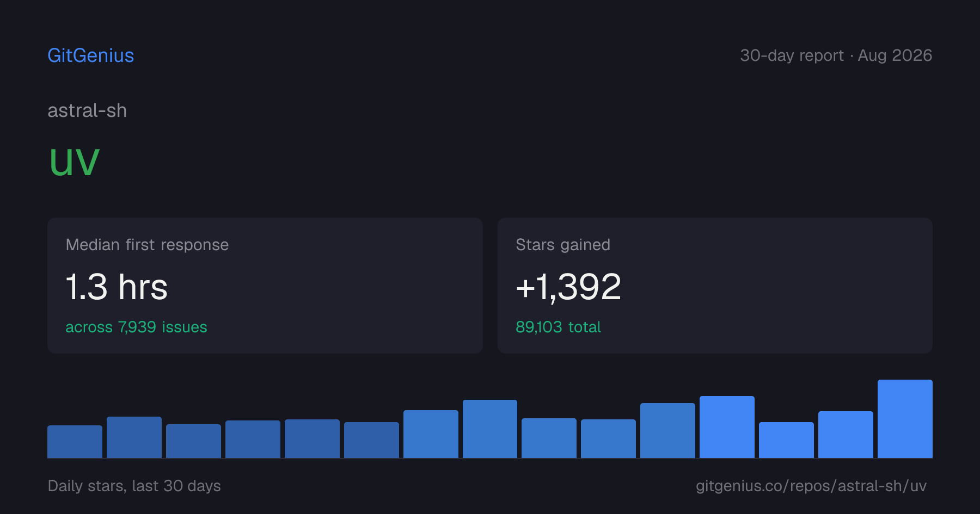980x514 pixels.
Task: Select the "Median first response" label
Action: click(x=147, y=245)
